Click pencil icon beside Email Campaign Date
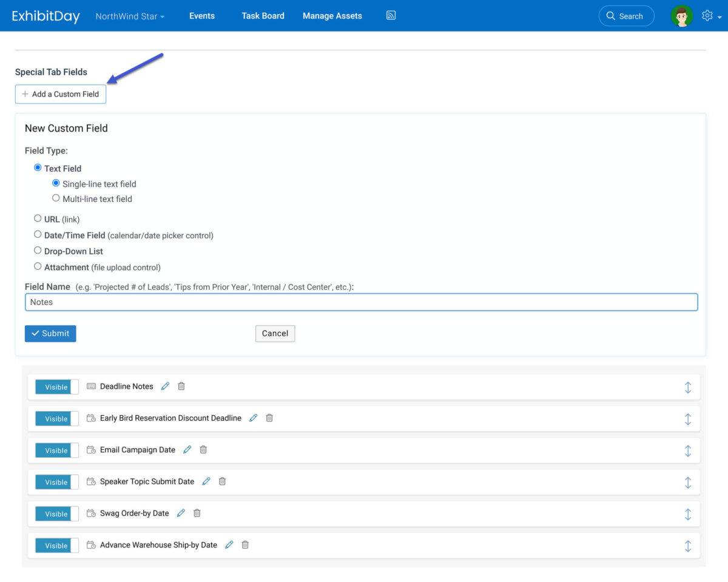The height and width of the screenshot is (582, 728). tap(187, 449)
